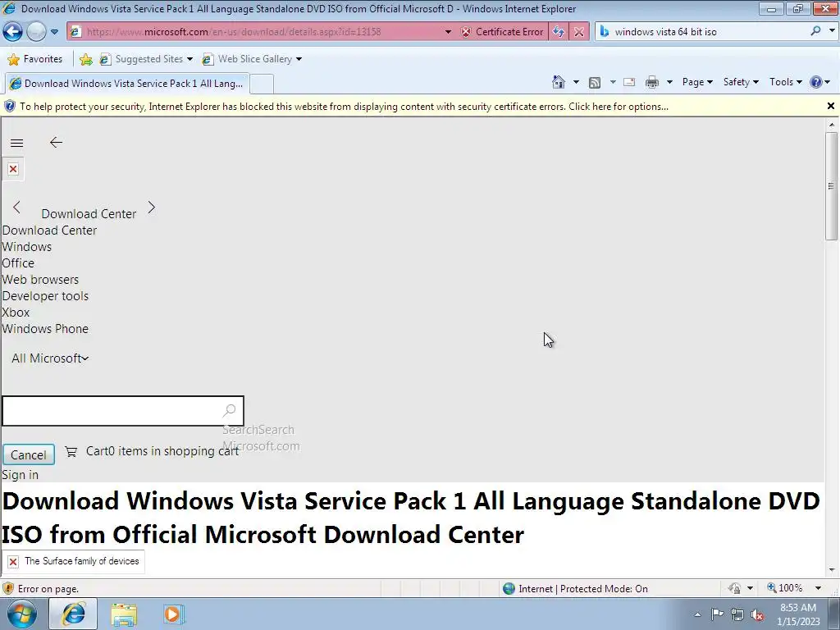Open Windows Explorer from taskbar
840x630 pixels.
(x=125, y=614)
